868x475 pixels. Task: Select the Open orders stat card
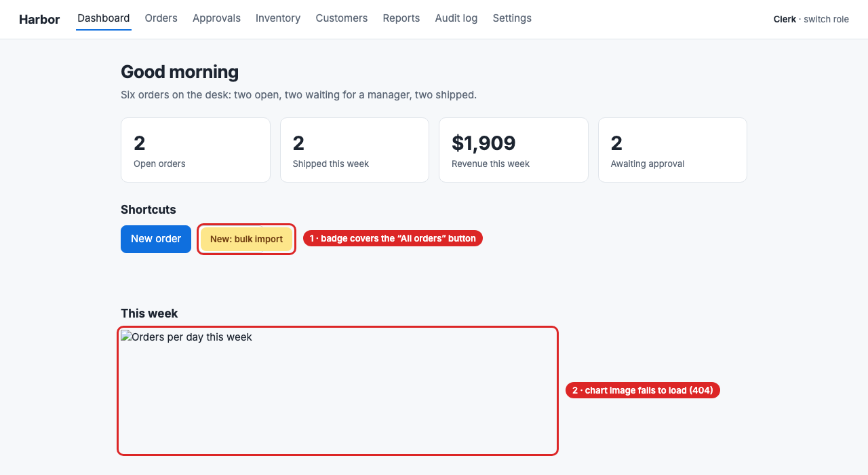pos(195,150)
